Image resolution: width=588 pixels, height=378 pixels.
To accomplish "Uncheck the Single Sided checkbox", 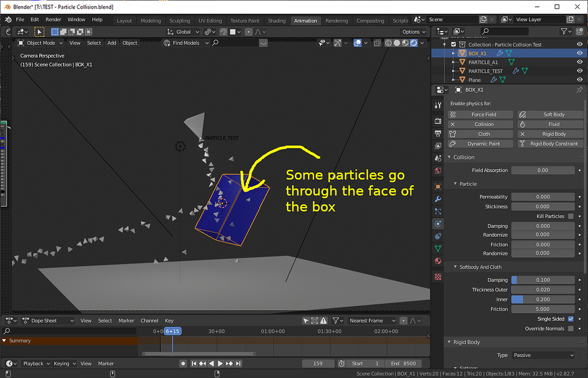I will (x=571, y=319).
